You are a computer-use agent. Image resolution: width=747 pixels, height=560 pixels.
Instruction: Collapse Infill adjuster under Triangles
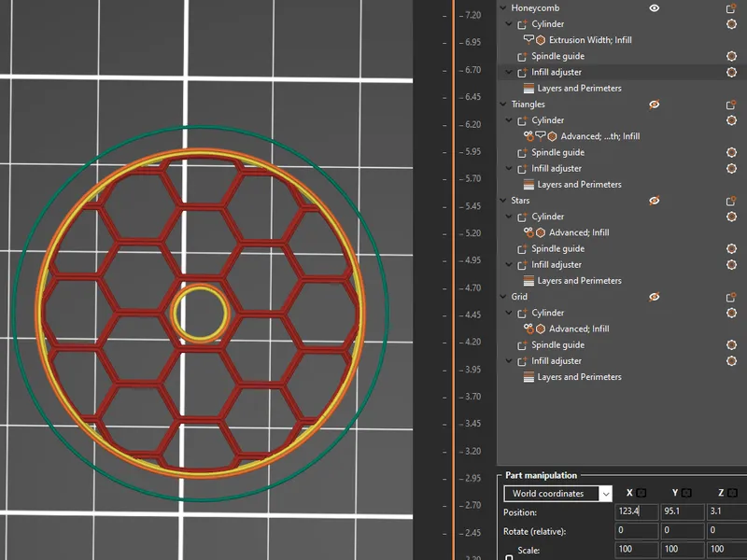point(510,169)
